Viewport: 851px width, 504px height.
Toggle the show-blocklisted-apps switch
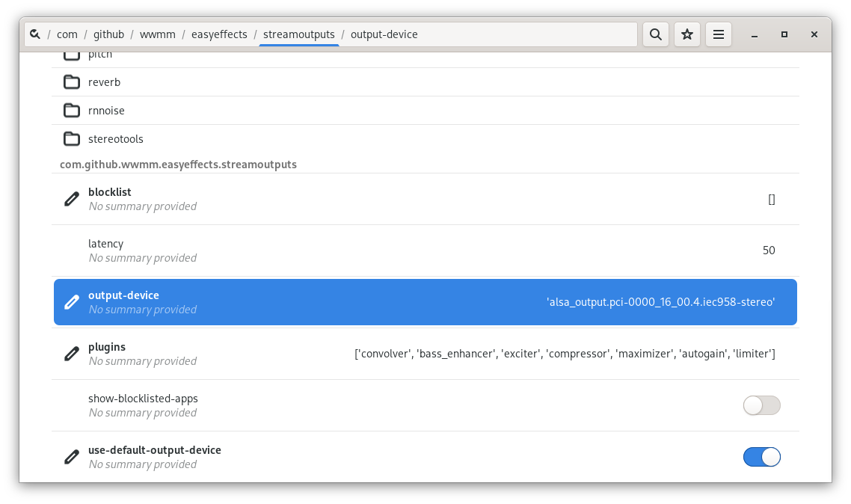click(x=762, y=405)
